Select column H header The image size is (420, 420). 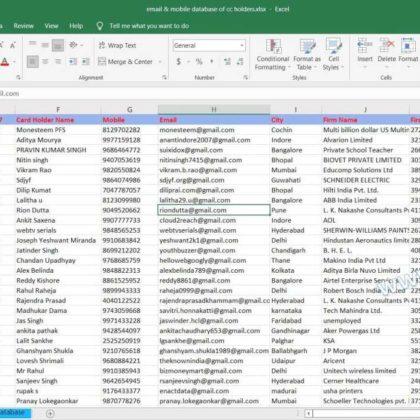[214, 109]
